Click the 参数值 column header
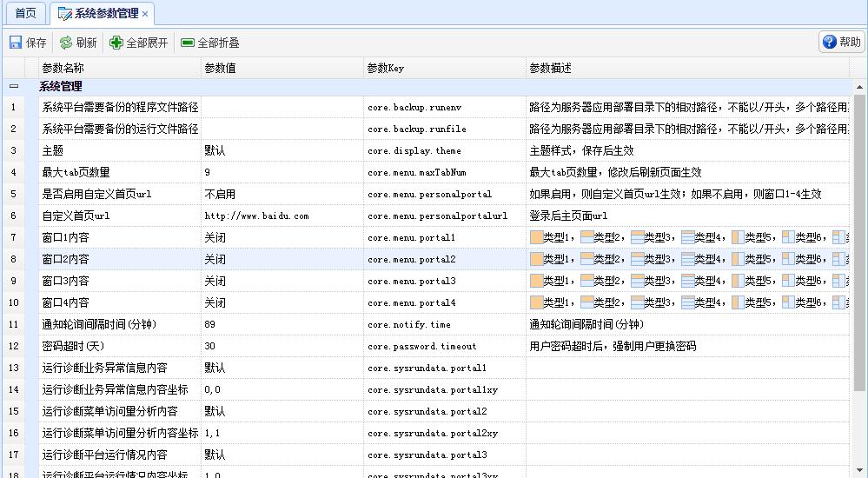Image resolution: width=868 pixels, height=478 pixels. pos(282,68)
